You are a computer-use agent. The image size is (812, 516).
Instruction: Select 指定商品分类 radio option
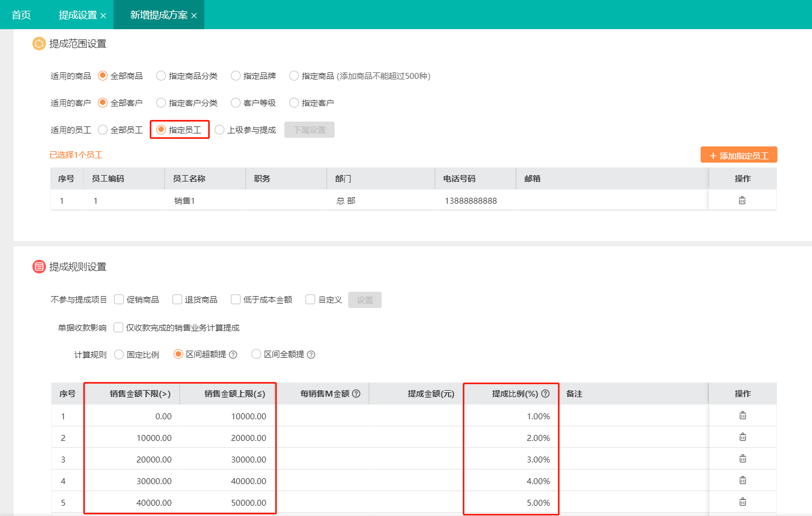click(161, 76)
